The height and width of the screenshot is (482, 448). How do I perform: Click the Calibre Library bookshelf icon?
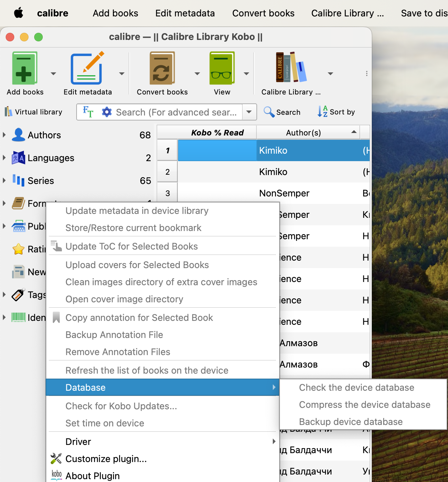pyautogui.click(x=291, y=68)
